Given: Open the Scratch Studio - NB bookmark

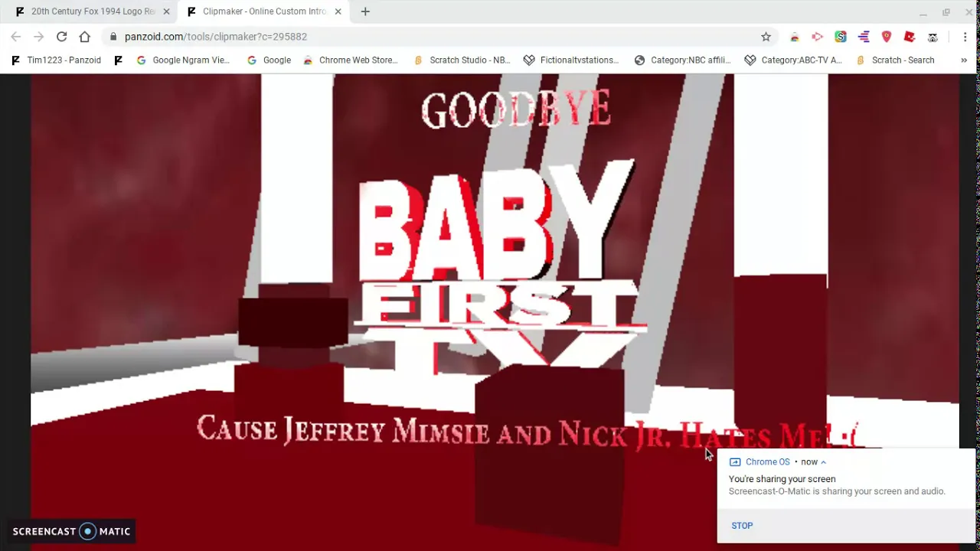Looking at the screenshot, I should point(462,60).
